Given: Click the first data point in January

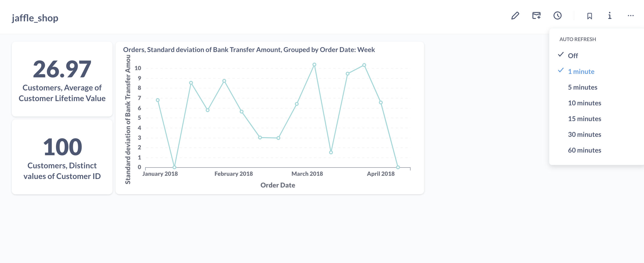Looking at the screenshot, I should (158, 100).
